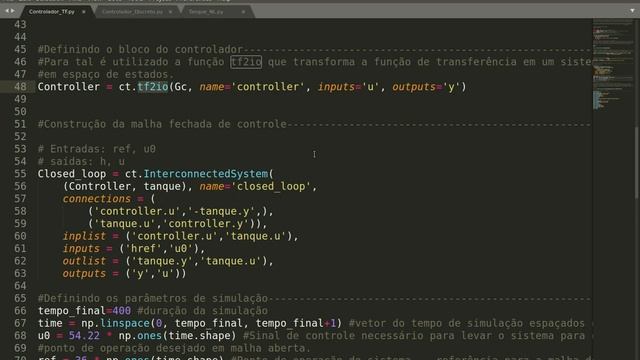This screenshot has height=360, width=640.
Task: Click 'Closed_loop' variable name
Action: click(72, 174)
